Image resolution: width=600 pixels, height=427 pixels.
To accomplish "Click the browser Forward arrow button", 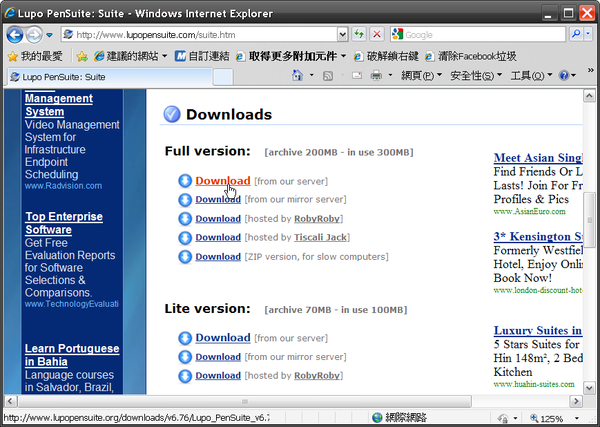I will pyautogui.click(x=34, y=35).
